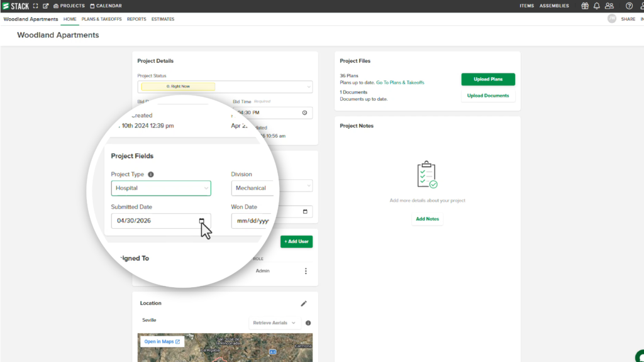The image size is (644, 362).
Task: Switch to the HOME tab
Action: (70, 19)
